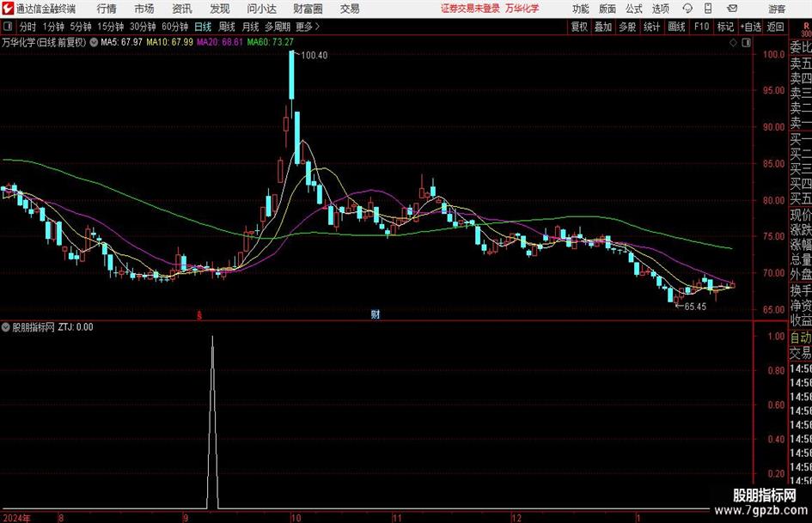
Task: Click the blue 财 marker on the chart
Action: [x=375, y=314]
